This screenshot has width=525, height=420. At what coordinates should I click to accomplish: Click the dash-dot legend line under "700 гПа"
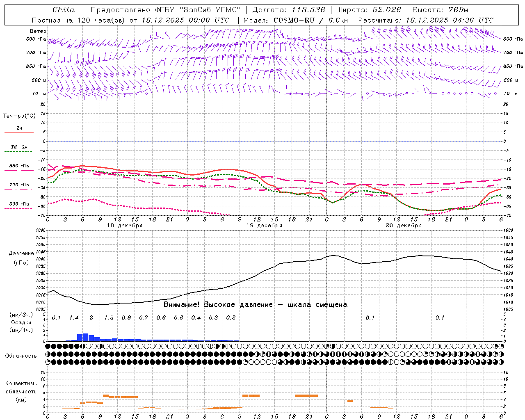click(x=18, y=189)
